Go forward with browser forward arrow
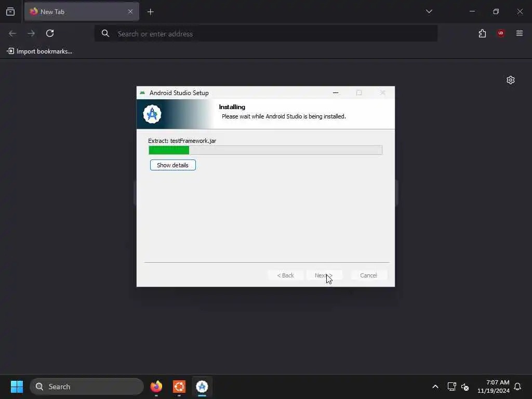The width and height of the screenshot is (532, 399). tap(31, 33)
